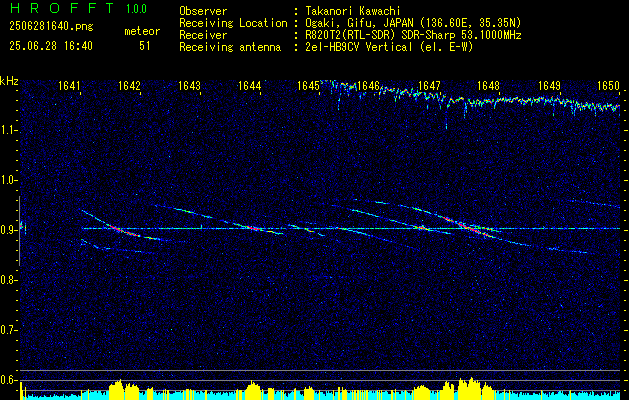
Task: Click the location Ogaki, Gifu, JAPAN
Action: click(x=360, y=23)
